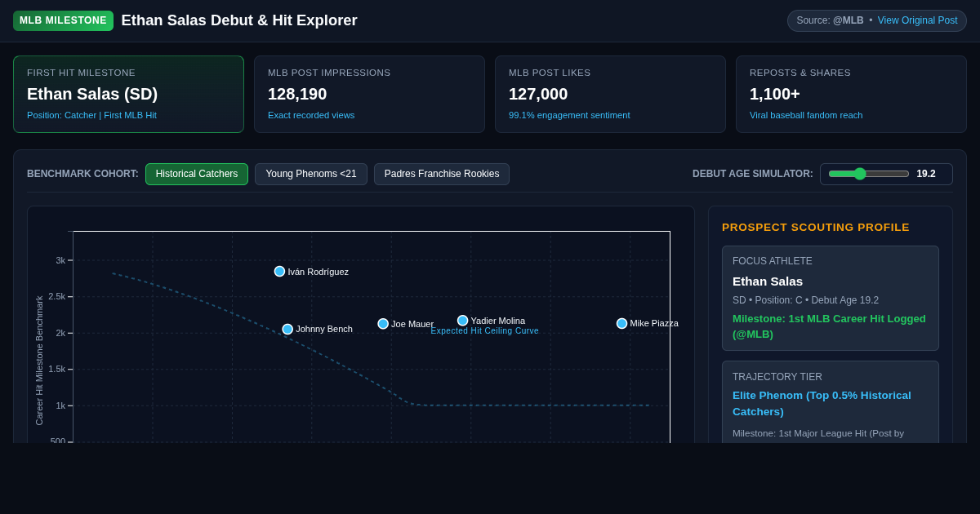
Task: Select the Johnny Bench data point
Action: [x=287, y=330]
